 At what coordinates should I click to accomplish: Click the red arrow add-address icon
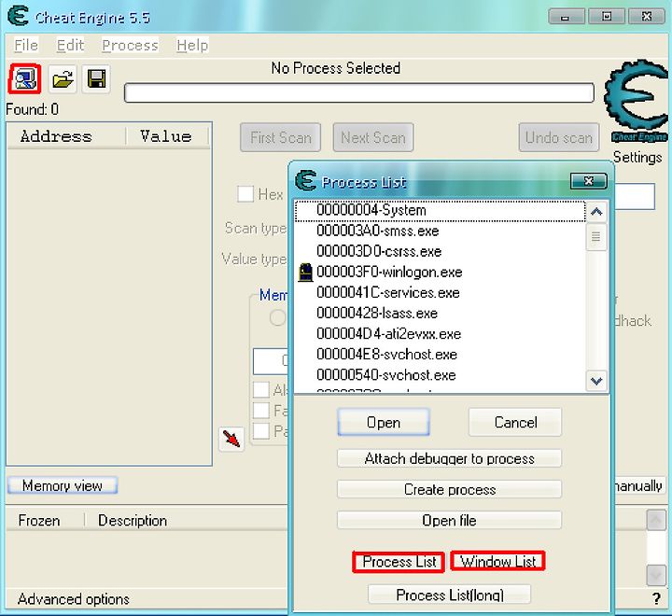click(231, 439)
